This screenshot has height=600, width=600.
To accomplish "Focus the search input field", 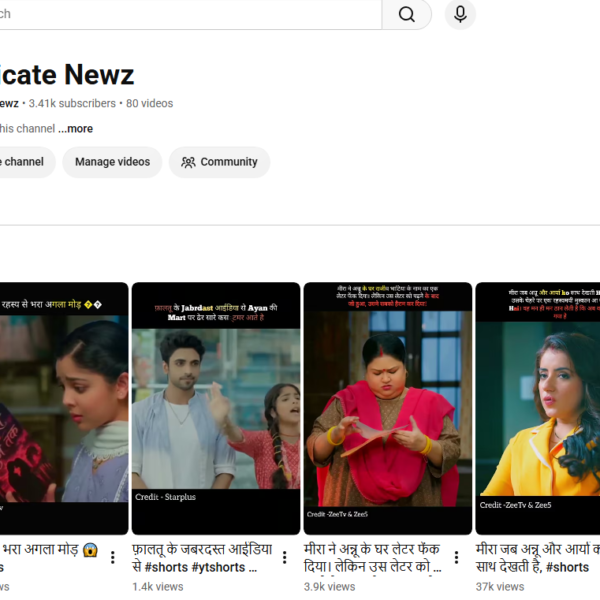I will tap(191, 15).
